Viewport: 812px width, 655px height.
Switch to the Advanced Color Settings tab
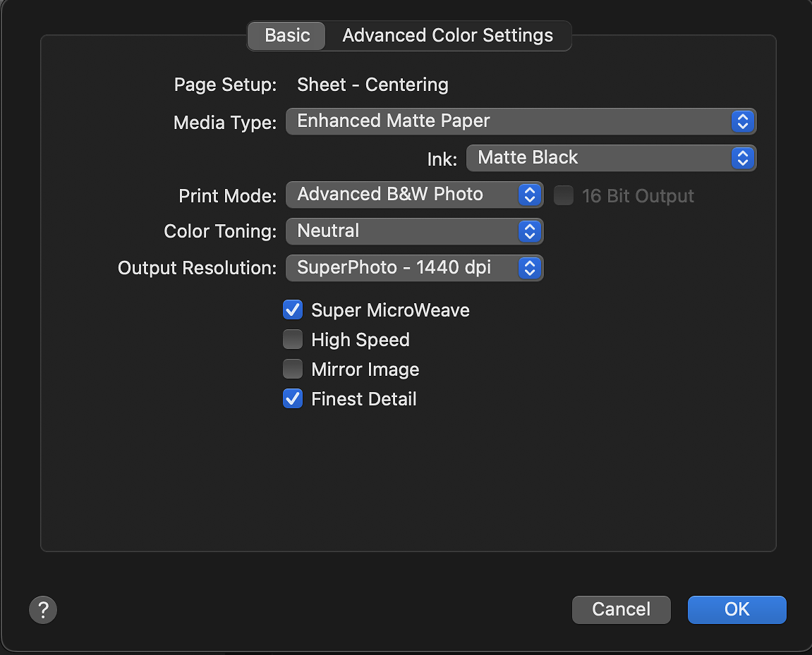(447, 35)
